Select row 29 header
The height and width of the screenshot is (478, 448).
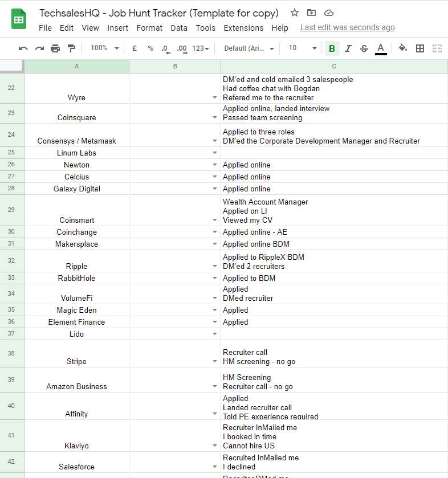click(11, 210)
